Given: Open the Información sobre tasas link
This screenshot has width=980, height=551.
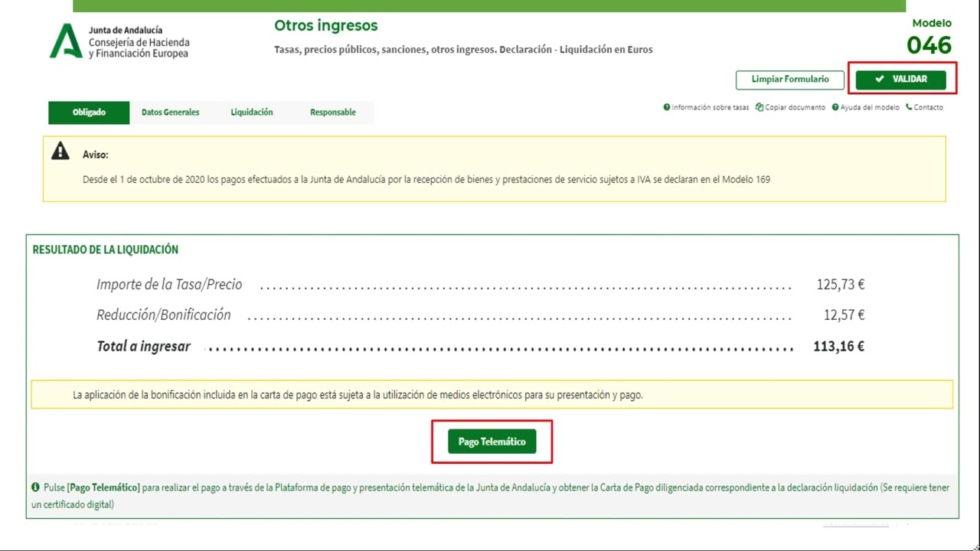Looking at the screenshot, I should coord(710,107).
